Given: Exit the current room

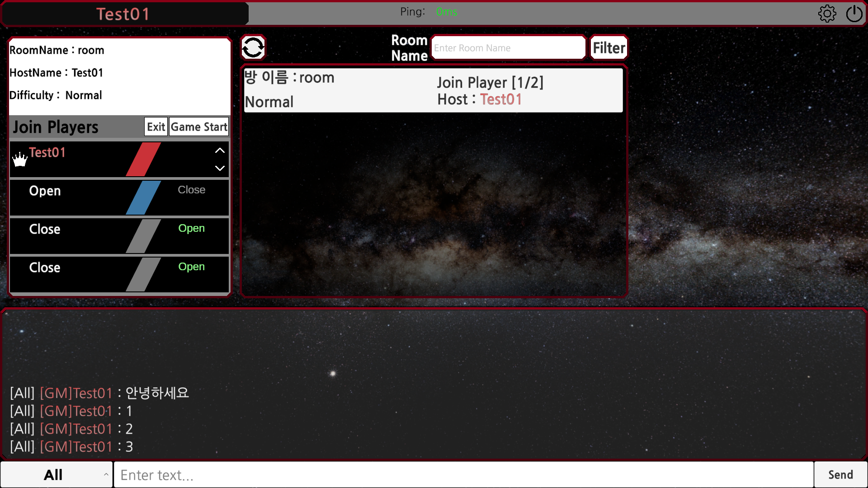Looking at the screenshot, I should (156, 127).
